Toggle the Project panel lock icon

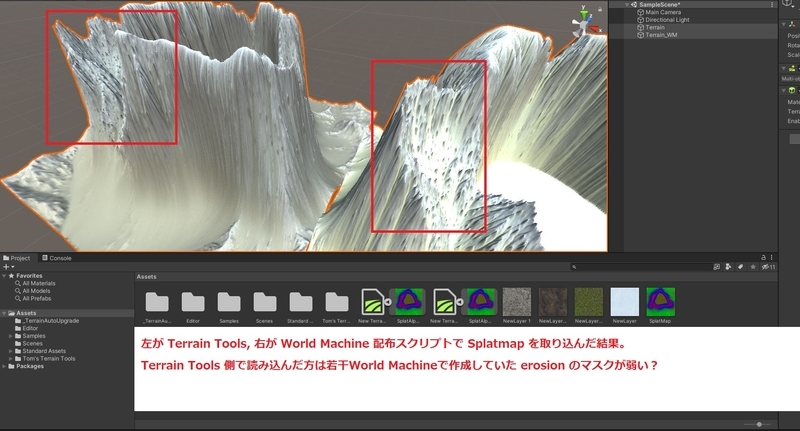click(x=763, y=258)
